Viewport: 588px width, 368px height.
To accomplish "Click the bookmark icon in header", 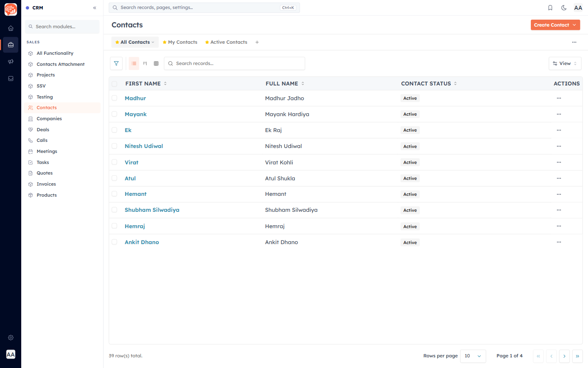I will pos(550,8).
